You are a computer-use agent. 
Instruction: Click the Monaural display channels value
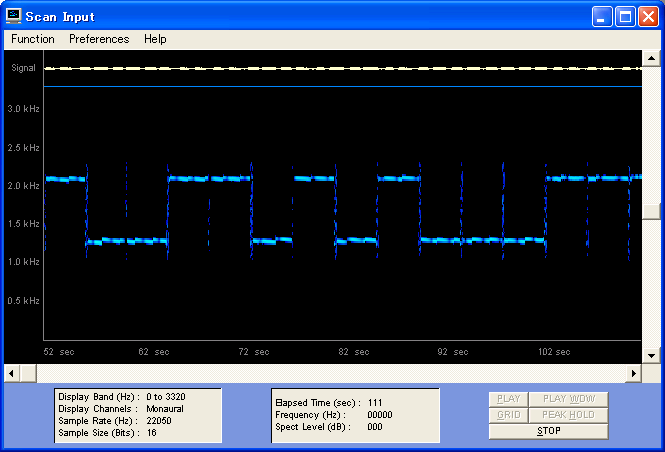click(165, 409)
